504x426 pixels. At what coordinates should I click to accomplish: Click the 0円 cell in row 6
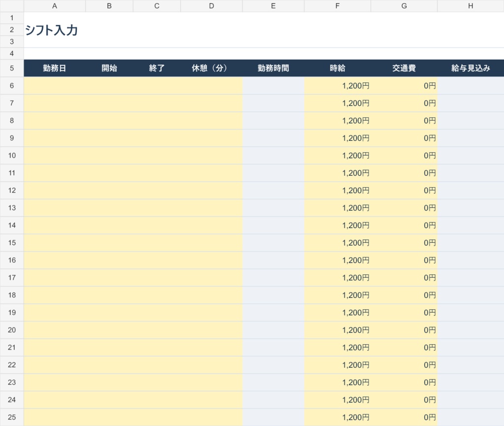click(404, 86)
